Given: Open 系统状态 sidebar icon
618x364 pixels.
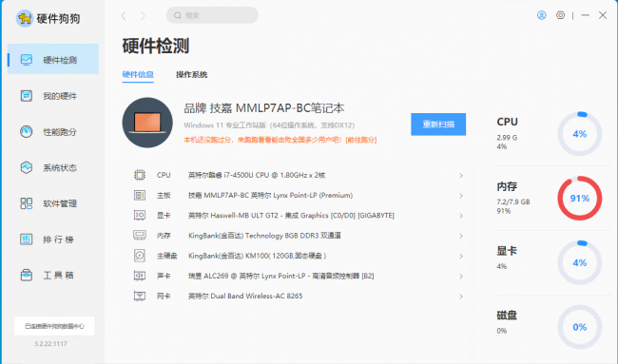Looking at the screenshot, I should 27,167.
